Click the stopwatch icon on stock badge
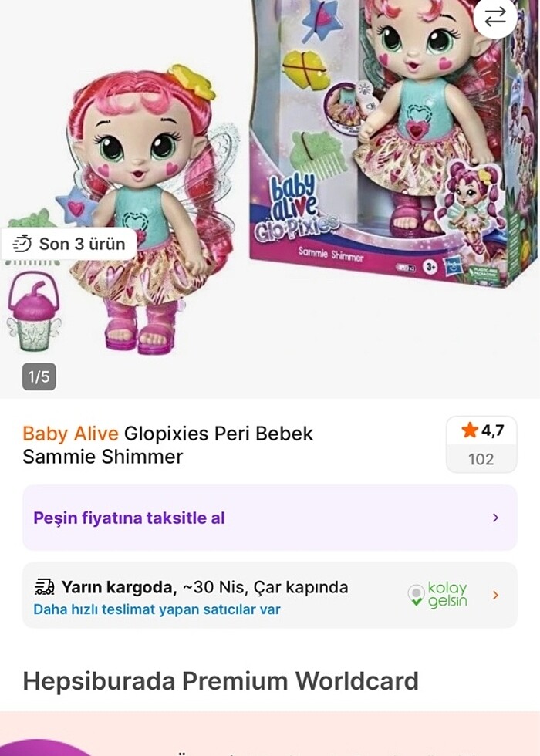The image size is (540, 756). coord(23,245)
